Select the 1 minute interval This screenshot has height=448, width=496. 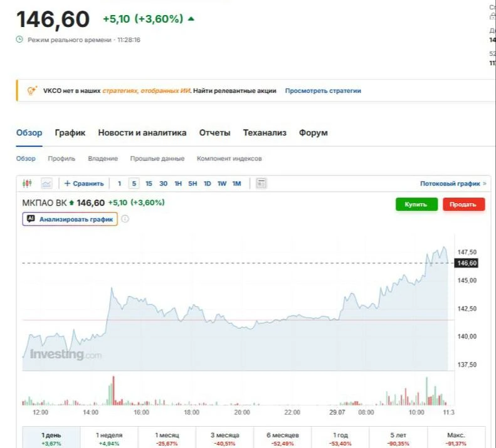(119, 184)
